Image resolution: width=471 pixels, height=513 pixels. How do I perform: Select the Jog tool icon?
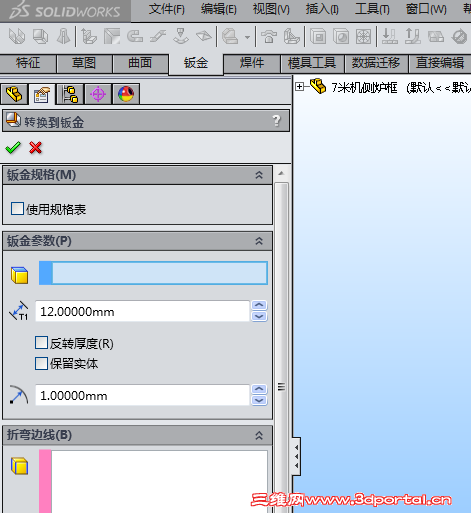158,36
